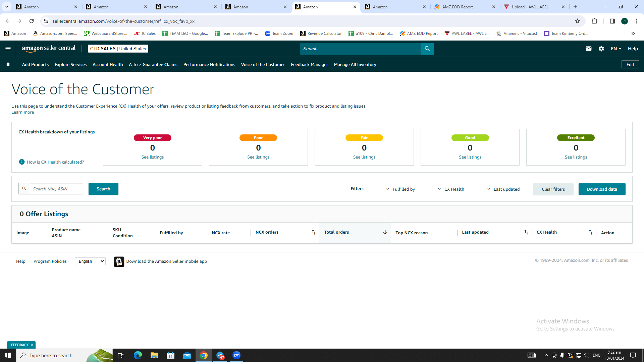Open Account Health menu item
This screenshot has width=644, height=362.
click(108, 64)
